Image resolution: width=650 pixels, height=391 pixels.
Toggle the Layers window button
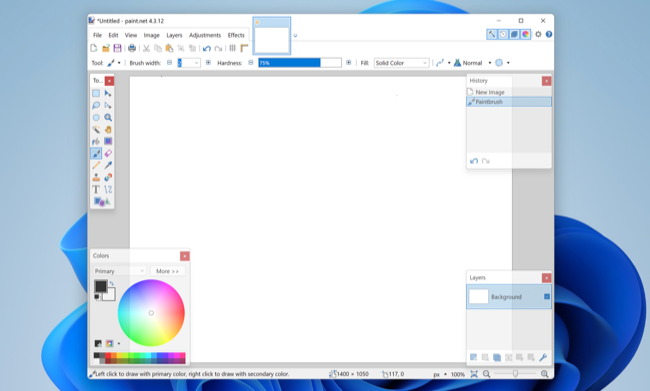coord(514,34)
